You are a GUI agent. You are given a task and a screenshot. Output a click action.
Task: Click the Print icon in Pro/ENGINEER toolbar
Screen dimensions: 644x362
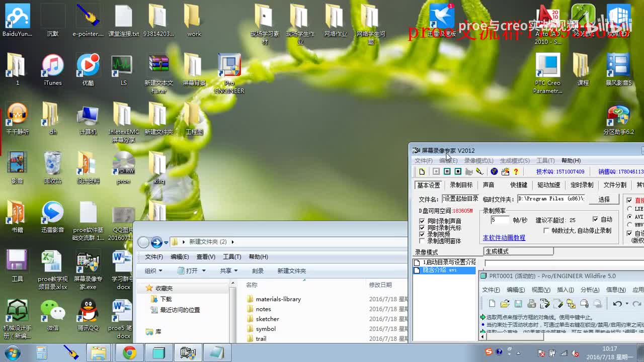pos(531,304)
